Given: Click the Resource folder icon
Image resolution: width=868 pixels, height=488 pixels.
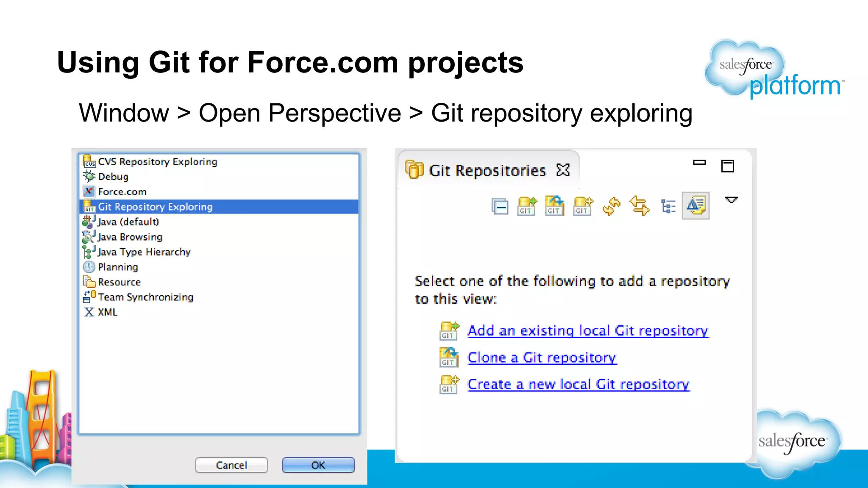Looking at the screenshot, I should (x=89, y=282).
